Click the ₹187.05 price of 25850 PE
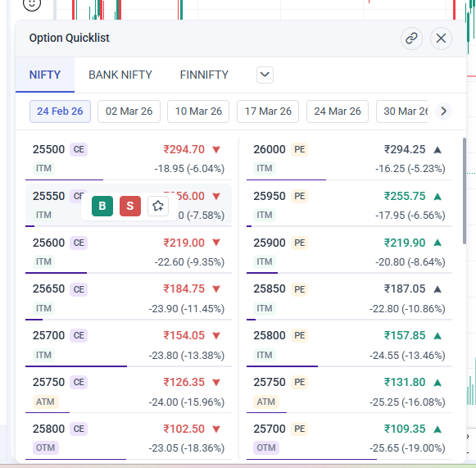Image resolution: width=476 pixels, height=468 pixels. point(405,289)
